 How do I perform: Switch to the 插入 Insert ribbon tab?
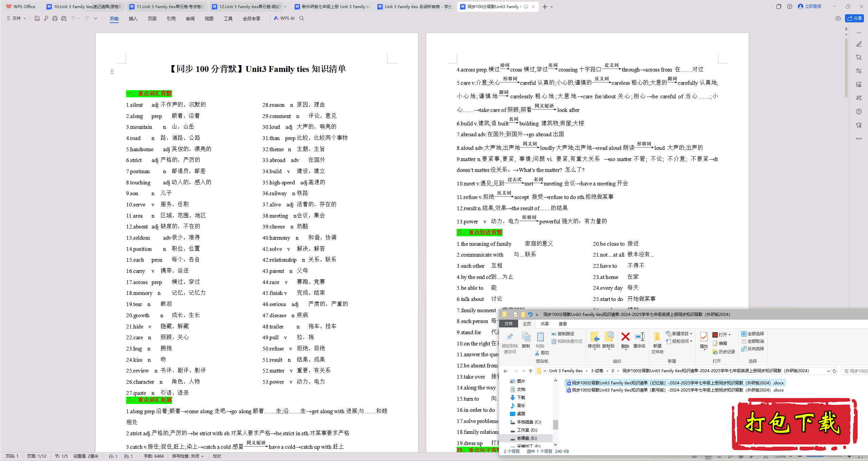133,19
